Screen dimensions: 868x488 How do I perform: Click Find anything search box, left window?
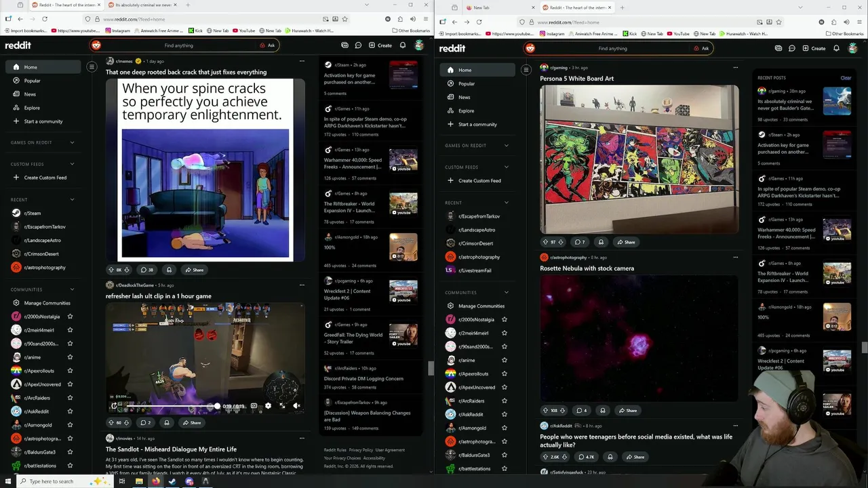[179, 45]
